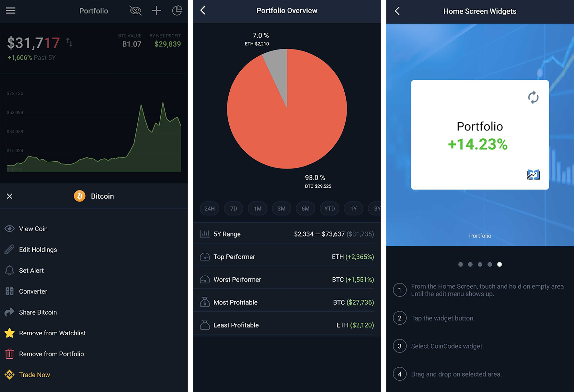
Task: Toggle the Remove from Watchlist star
Action: (x=10, y=333)
